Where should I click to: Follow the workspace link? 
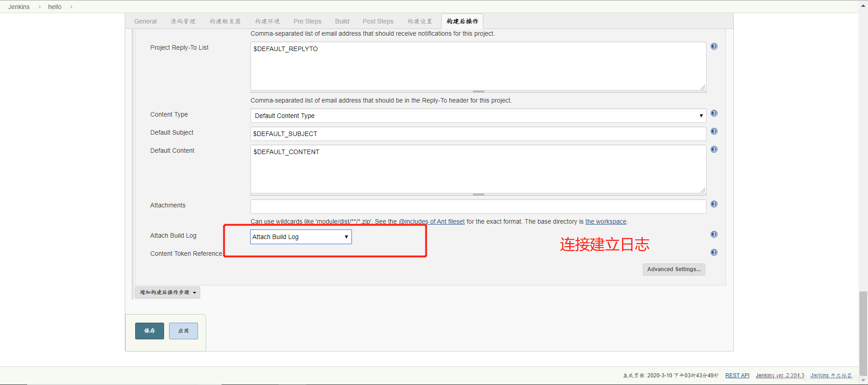pyautogui.click(x=606, y=221)
